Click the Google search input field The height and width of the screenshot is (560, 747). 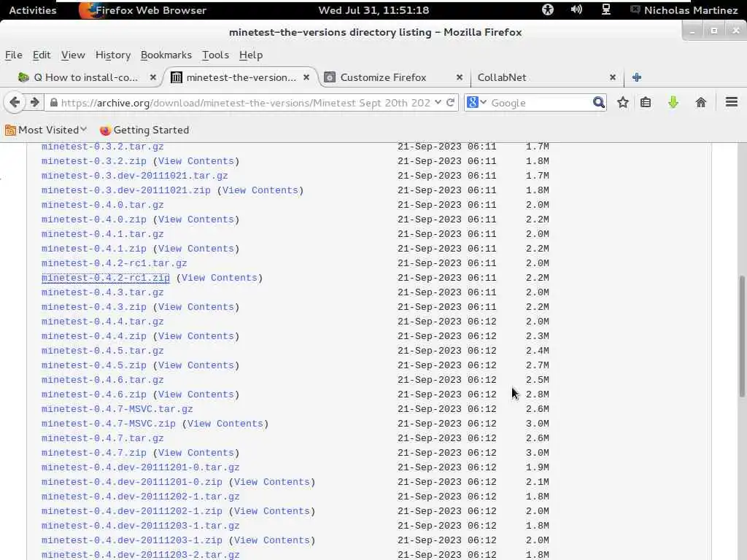pos(541,103)
